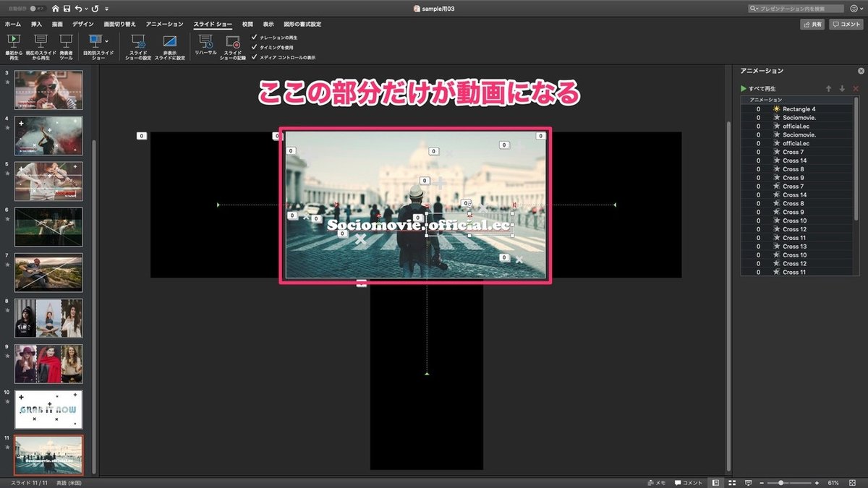
Task: Open the Home (ホーム) ribbon tab
Action: click(x=13, y=24)
